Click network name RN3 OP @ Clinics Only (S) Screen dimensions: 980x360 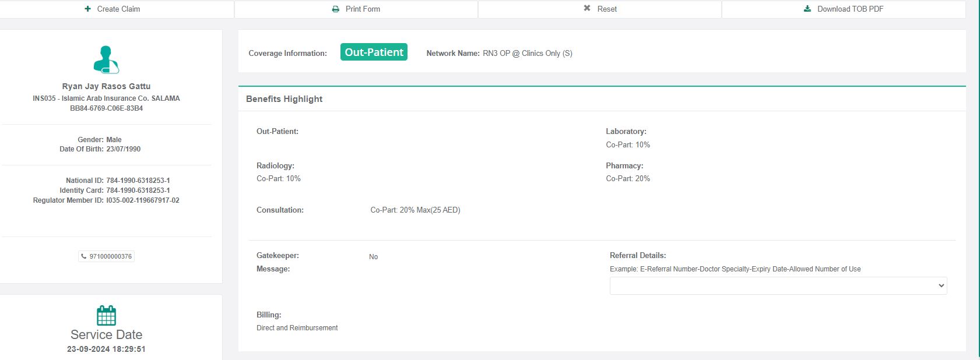pyautogui.click(x=528, y=53)
